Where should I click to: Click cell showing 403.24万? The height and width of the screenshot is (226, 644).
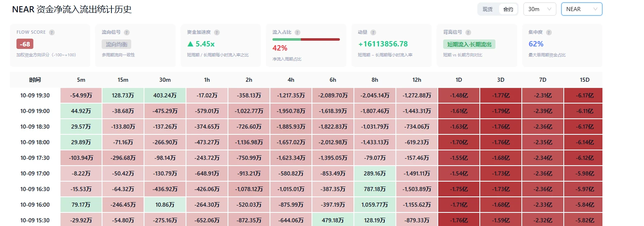point(165,95)
